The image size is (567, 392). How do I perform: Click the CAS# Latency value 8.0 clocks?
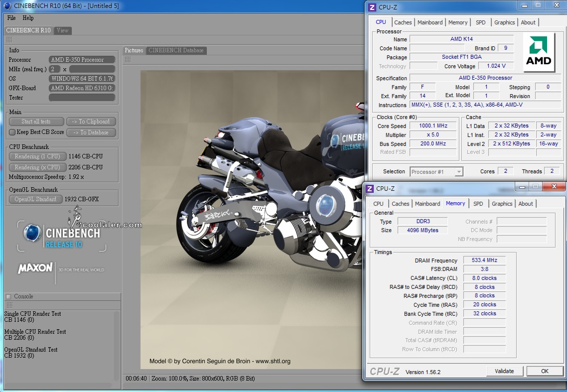[x=485, y=278]
